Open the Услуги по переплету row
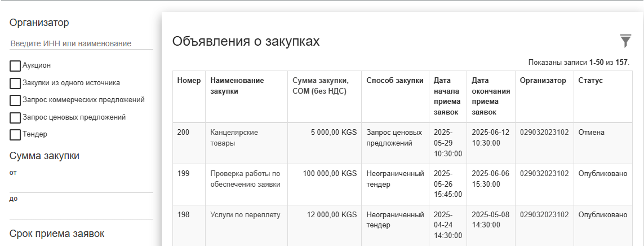The image size is (644, 246). [x=402, y=226]
